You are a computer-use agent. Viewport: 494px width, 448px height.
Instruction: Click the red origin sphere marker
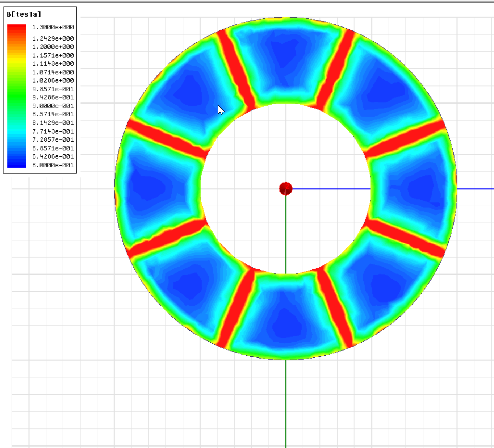[x=286, y=189]
